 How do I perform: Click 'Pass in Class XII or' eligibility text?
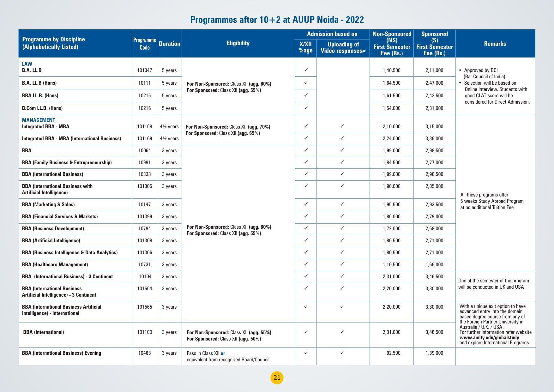click(206, 353)
